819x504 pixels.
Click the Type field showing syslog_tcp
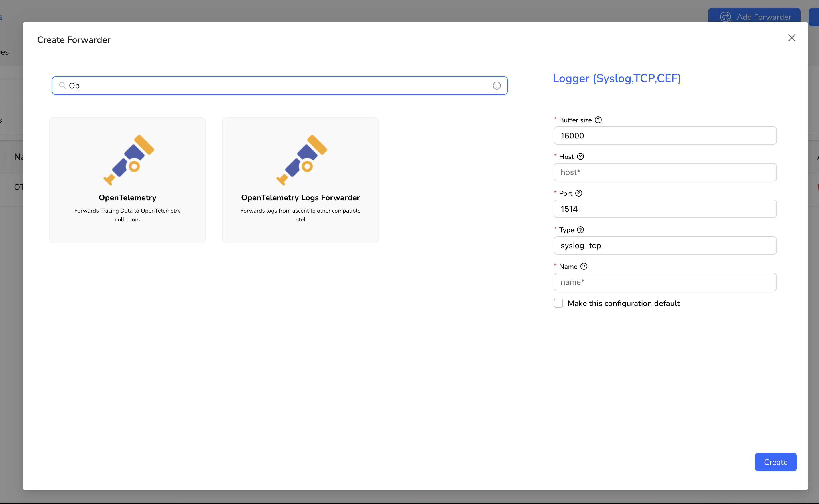(x=665, y=246)
